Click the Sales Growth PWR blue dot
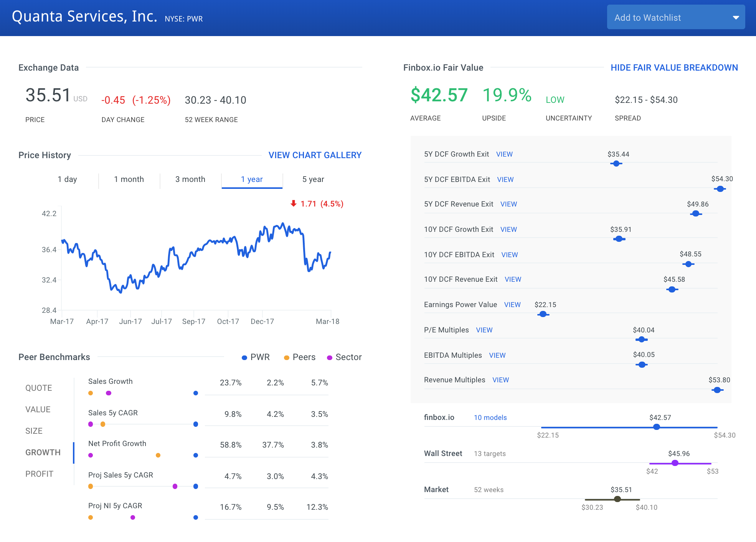This screenshot has width=756, height=542. (196, 393)
